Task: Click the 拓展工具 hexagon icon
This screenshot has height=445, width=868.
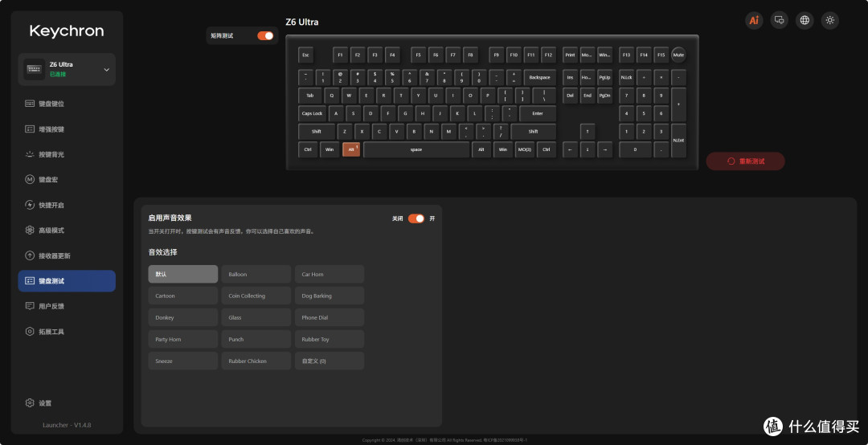Action: point(30,332)
